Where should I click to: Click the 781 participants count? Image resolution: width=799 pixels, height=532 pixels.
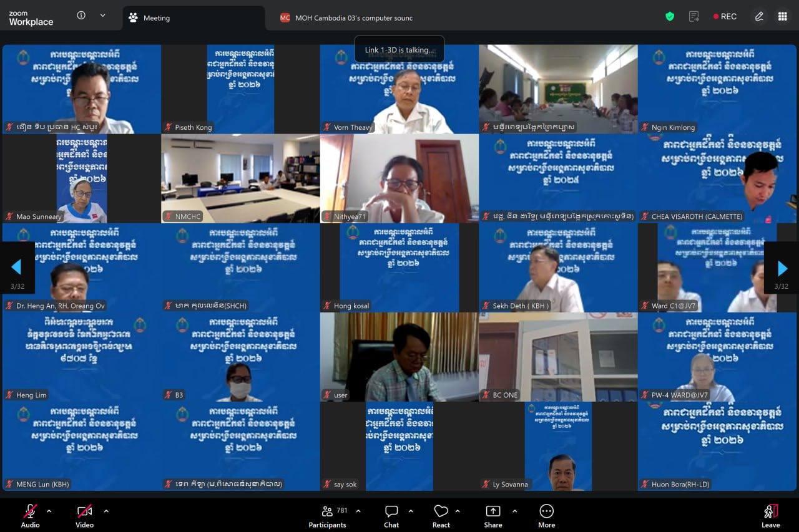click(342, 510)
